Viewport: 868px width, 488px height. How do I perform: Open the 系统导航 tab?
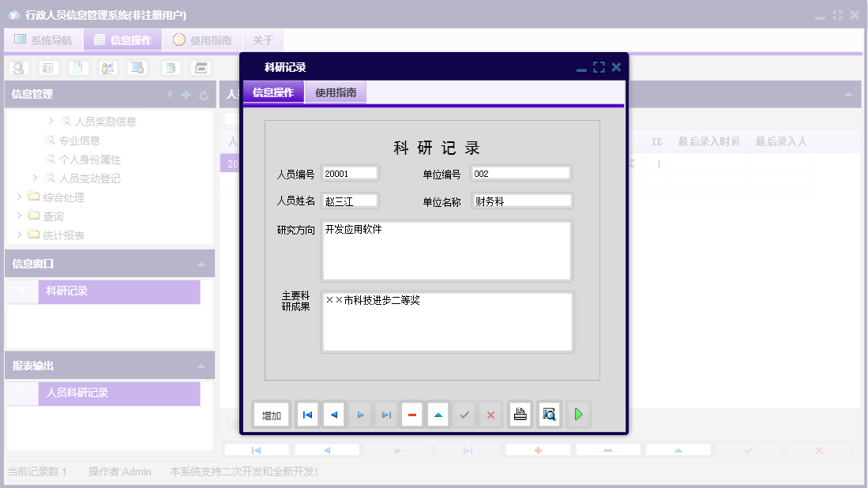[43, 39]
